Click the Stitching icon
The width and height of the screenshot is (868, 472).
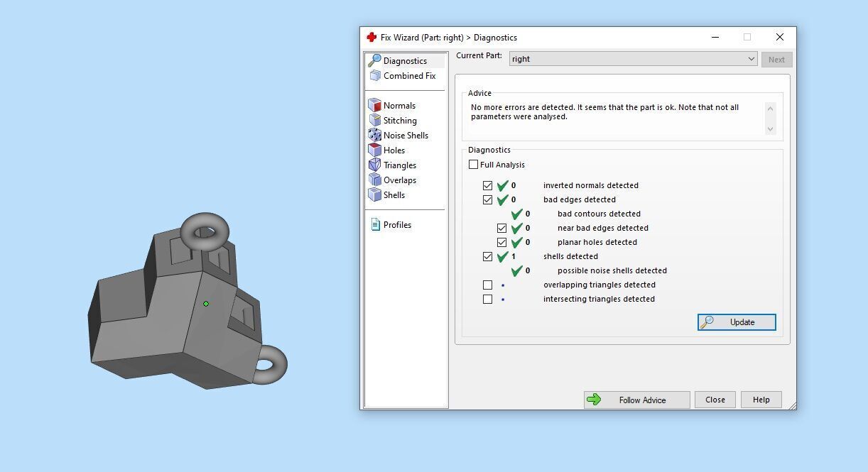point(374,121)
